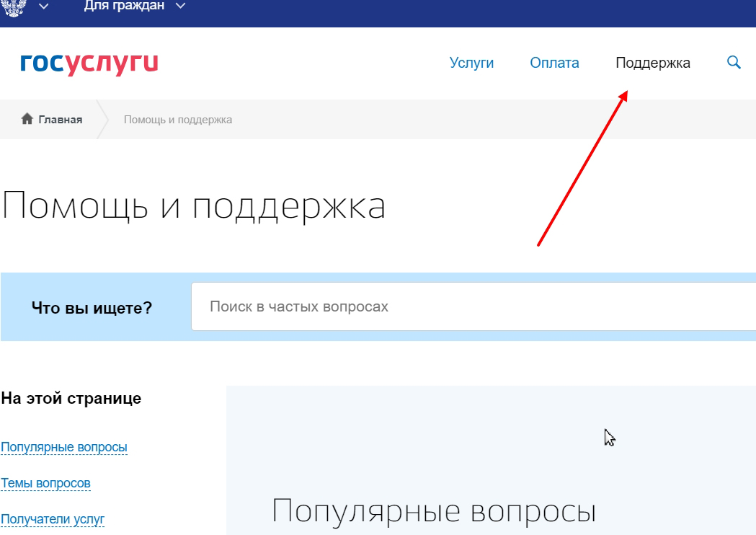
Task: Click the "Помощь и поддержка" breadcrumb item
Action: click(x=178, y=120)
